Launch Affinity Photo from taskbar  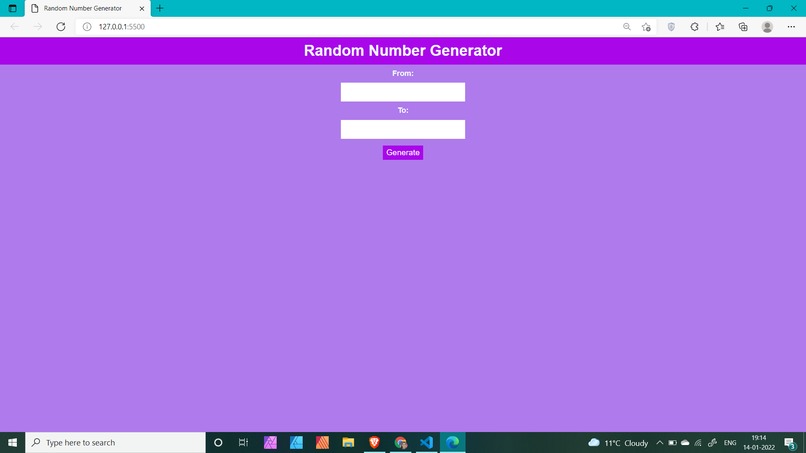(270, 443)
